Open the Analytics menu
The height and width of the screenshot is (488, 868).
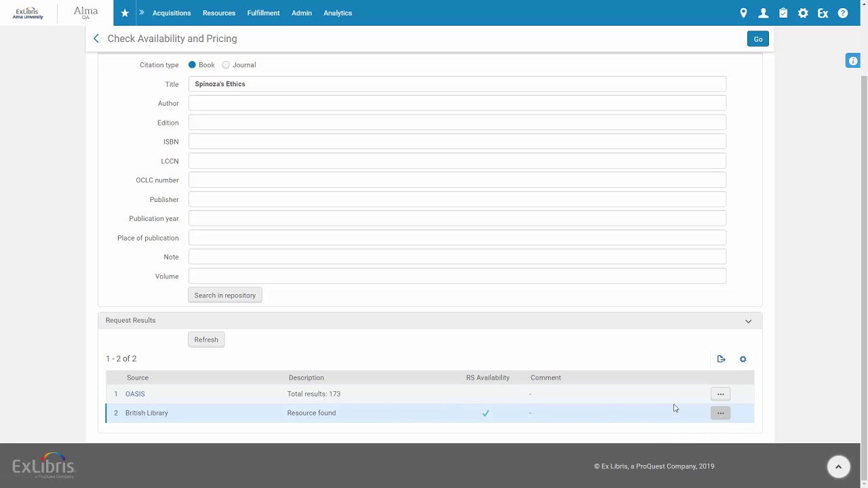click(x=338, y=13)
